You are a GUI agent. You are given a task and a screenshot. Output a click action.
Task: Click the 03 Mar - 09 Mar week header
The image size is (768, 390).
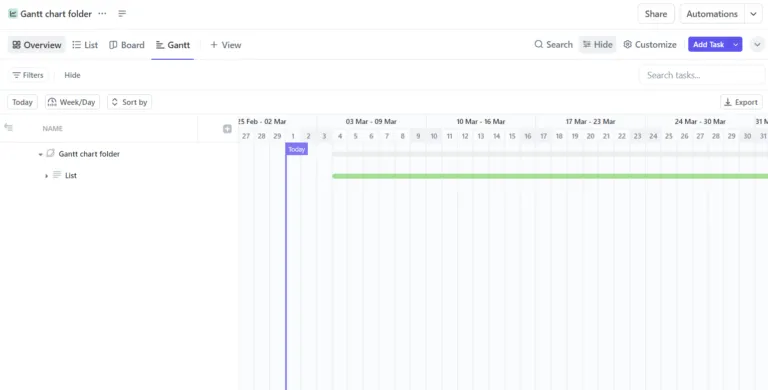click(x=371, y=122)
